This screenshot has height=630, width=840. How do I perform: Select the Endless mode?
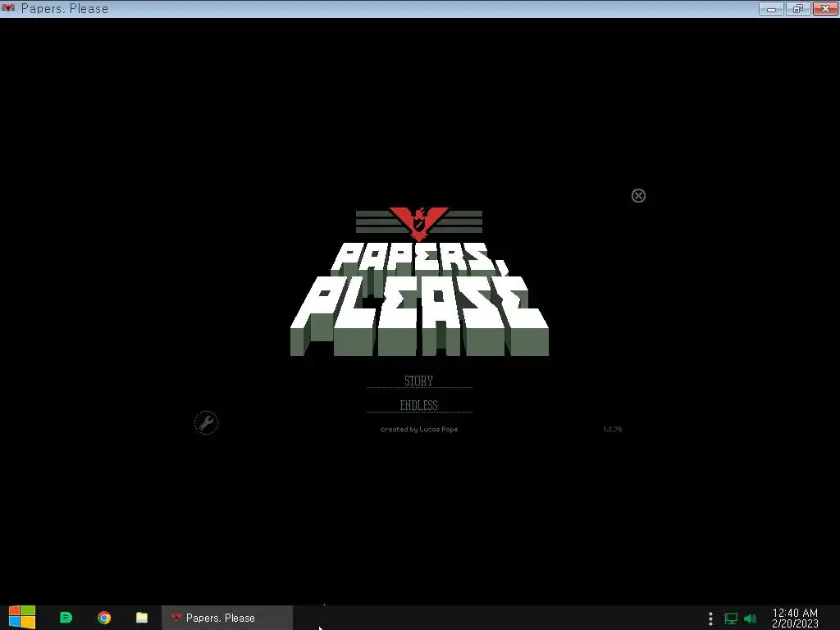[419, 405]
